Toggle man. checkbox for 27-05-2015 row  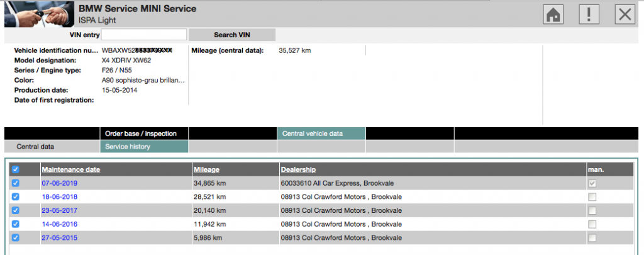coord(592,238)
